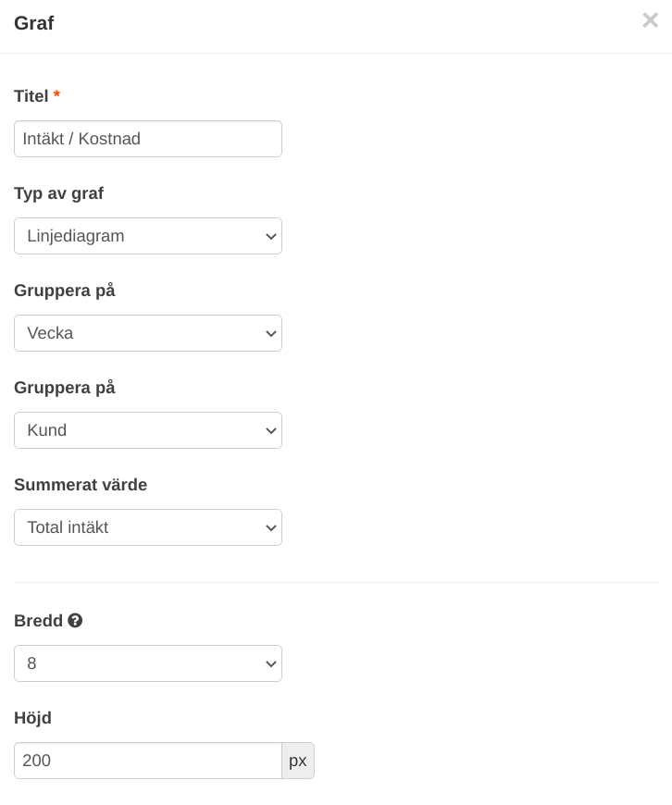Click the chevron arrow on the Linjediagram select
The image size is (672, 805).
[271, 236]
